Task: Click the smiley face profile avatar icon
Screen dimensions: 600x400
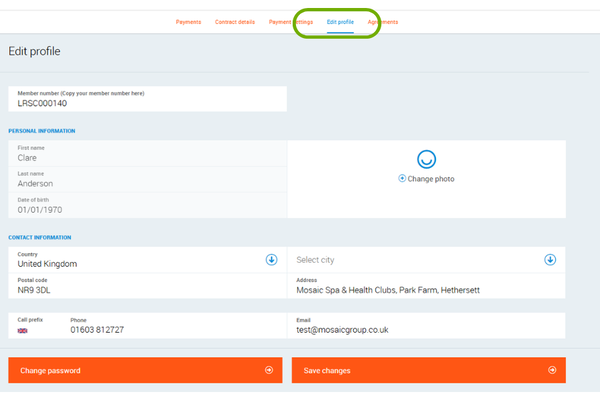Action: [x=426, y=159]
